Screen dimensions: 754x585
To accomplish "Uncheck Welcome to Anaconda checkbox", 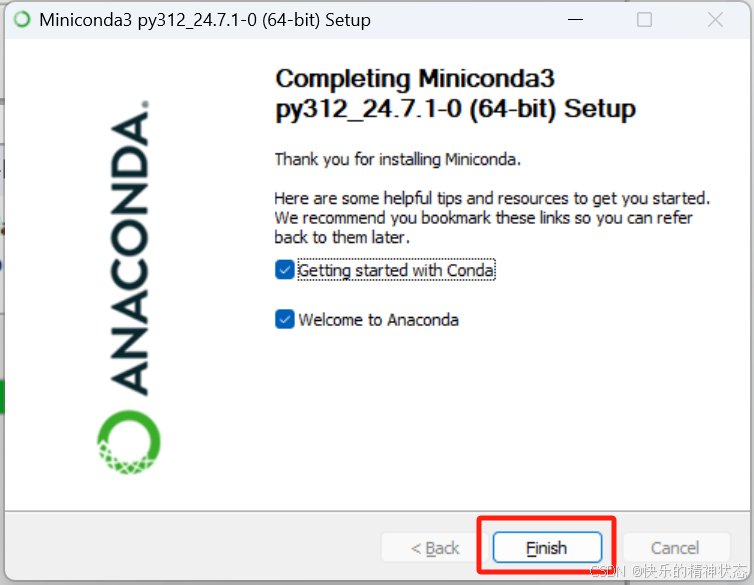I will pos(285,319).
